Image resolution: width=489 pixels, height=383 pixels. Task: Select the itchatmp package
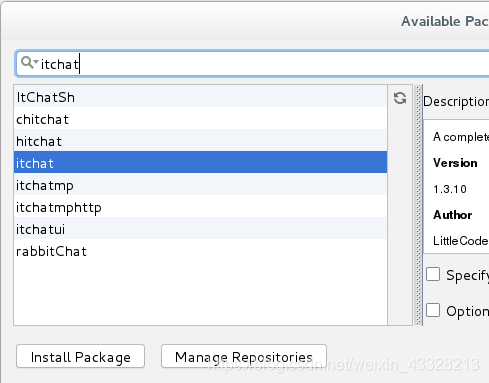200,184
